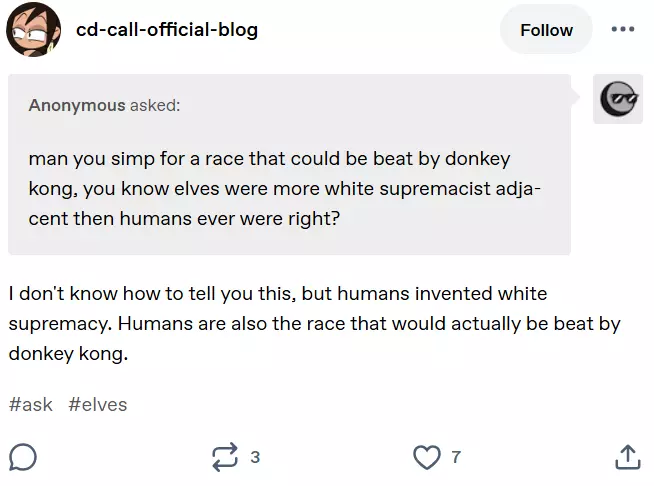
Task: Click the word "asked:" in the ask box
Action: coord(155,105)
